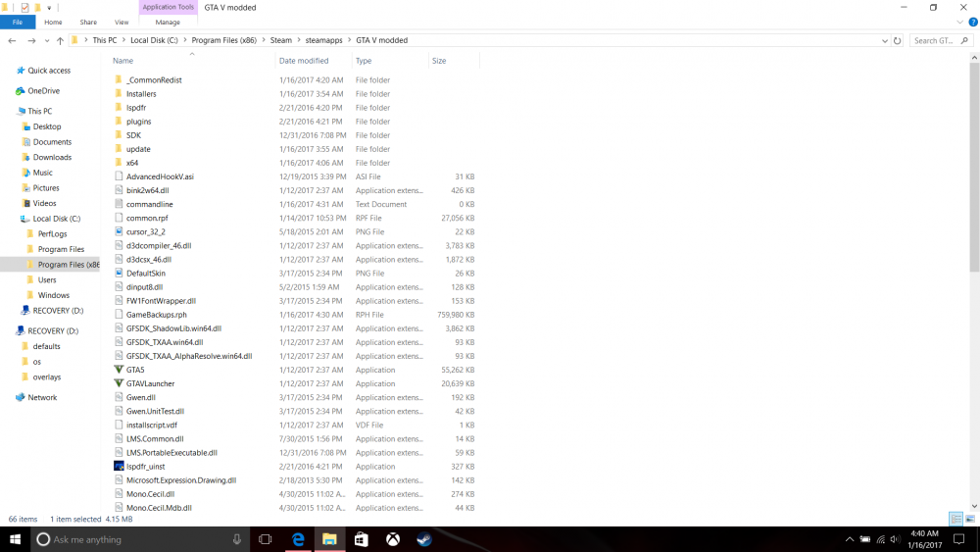The image size is (980, 552).
Task: Click the chevron after Steam in breadcrumb
Action: [299, 40]
